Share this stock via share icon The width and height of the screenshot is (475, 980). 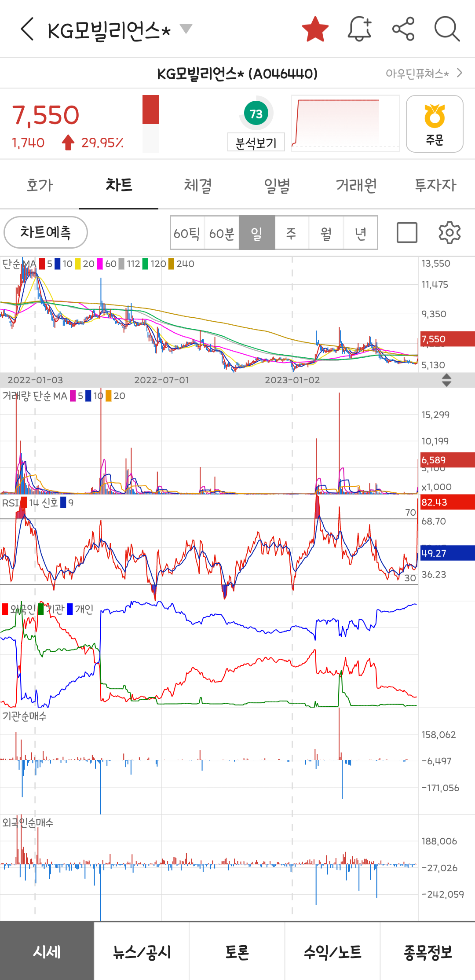pyautogui.click(x=403, y=29)
